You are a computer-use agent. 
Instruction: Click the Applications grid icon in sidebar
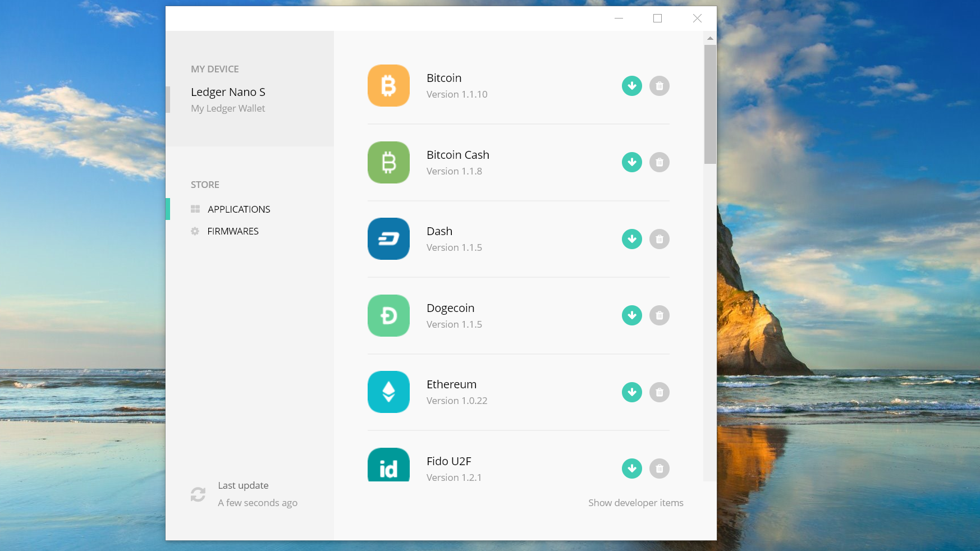point(195,209)
